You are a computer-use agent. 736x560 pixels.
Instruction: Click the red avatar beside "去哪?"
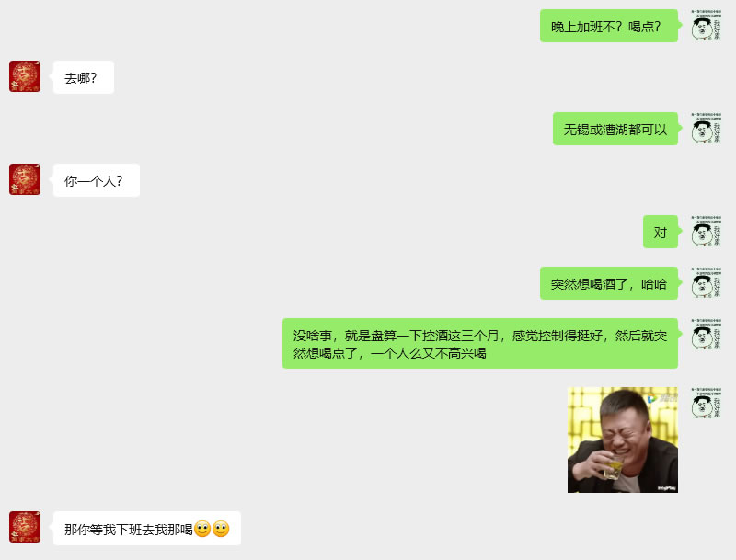tap(25, 76)
